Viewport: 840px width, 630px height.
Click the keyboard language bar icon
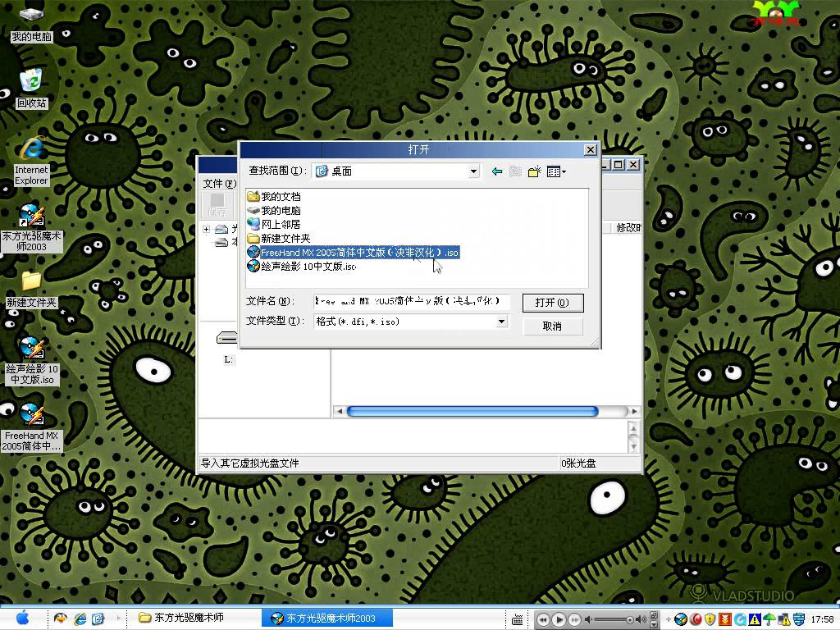click(517, 620)
